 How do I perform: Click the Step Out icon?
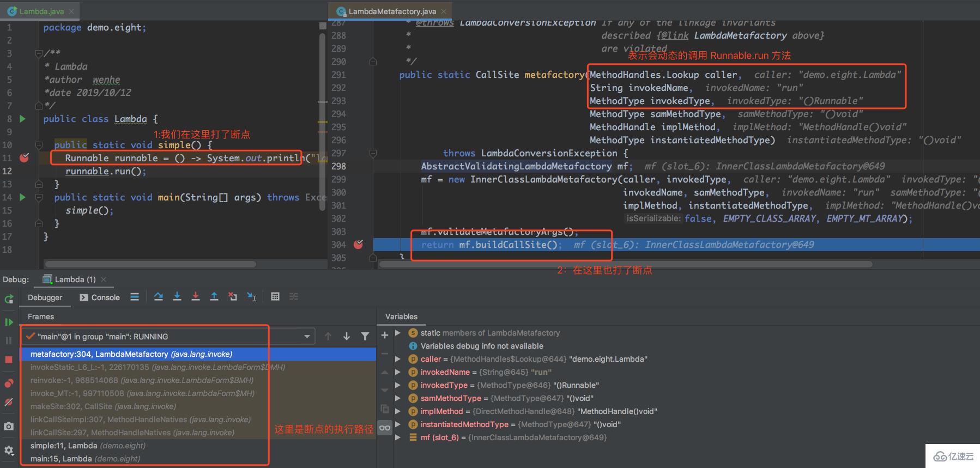(x=214, y=296)
